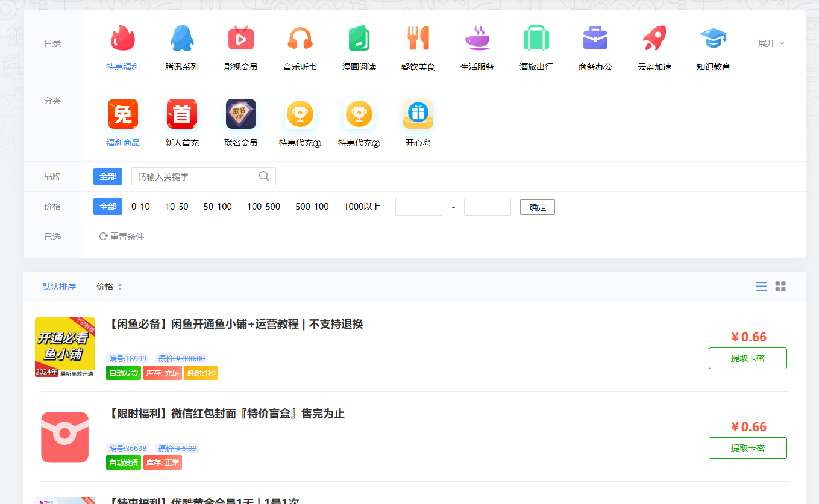Viewport: 819px width, 504px height.
Task: Open the 商务办公 briefcase category
Action: (x=595, y=39)
